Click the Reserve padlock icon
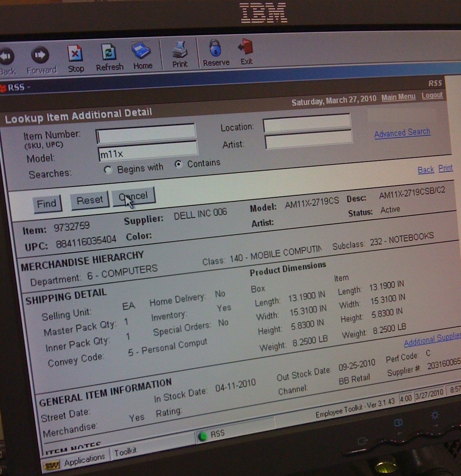Screen dimensions: 461x476 click(x=216, y=48)
